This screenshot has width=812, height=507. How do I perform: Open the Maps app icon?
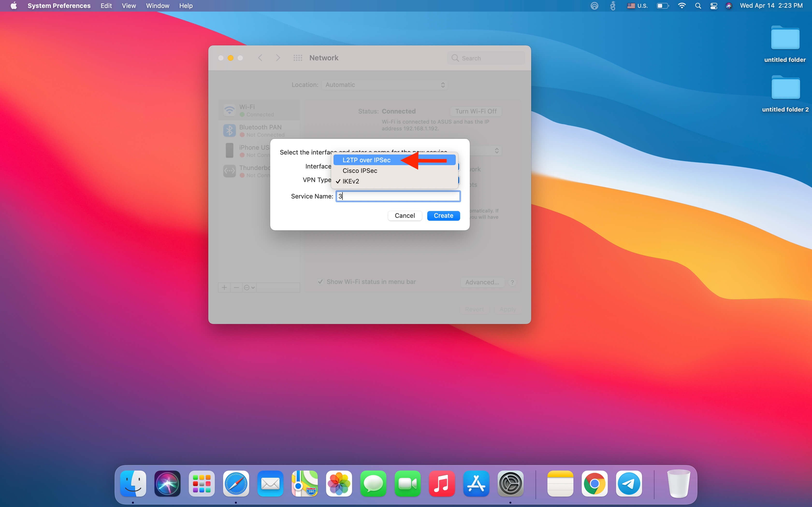305,484
